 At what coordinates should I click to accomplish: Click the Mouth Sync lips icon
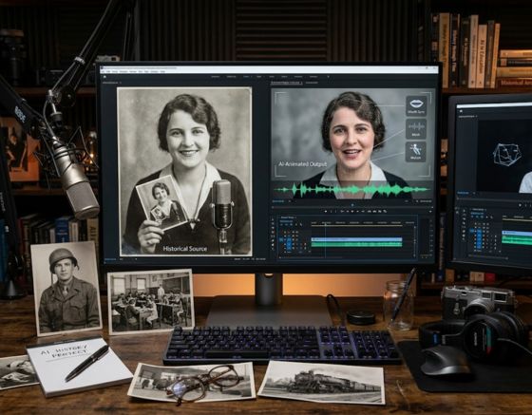416,104
